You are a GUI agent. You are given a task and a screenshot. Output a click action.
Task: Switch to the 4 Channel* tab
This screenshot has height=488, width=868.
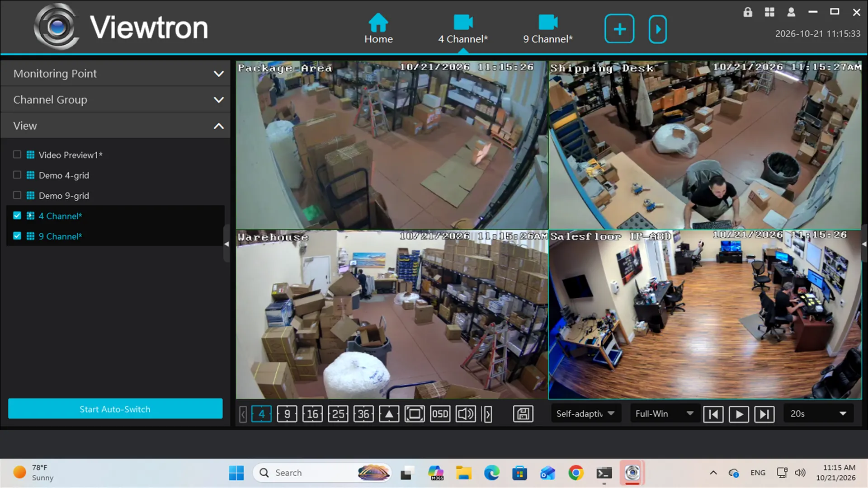click(x=463, y=28)
